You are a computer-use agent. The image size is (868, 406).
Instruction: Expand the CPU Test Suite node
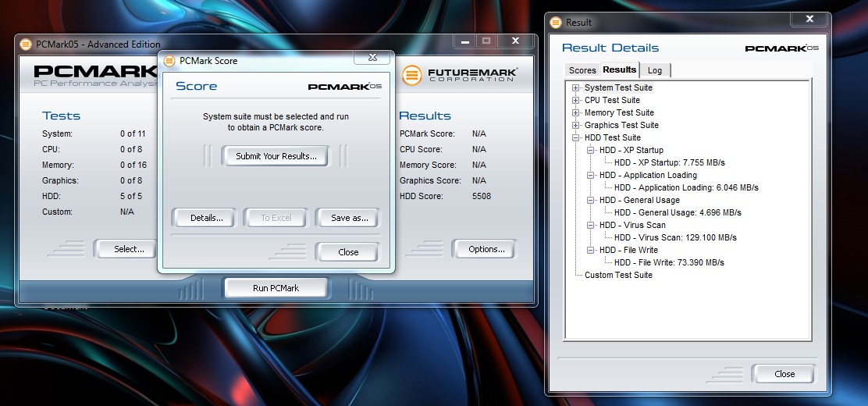coord(576,100)
